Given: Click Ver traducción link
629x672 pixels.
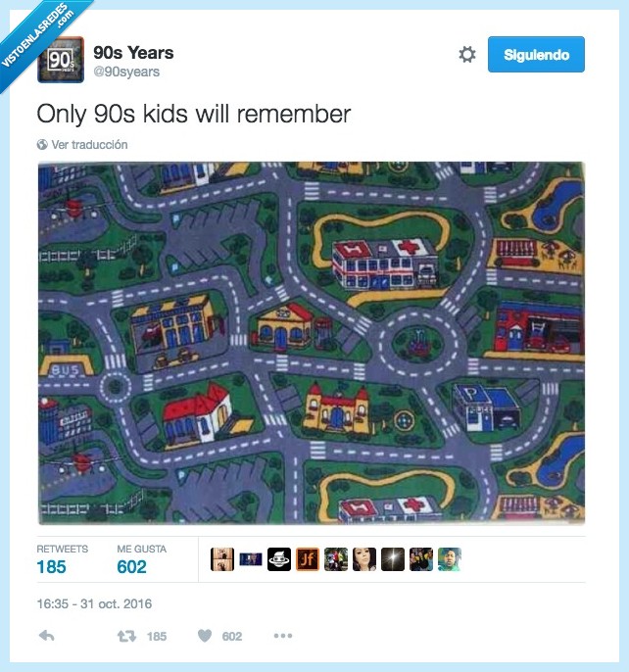Looking at the screenshot, I should click(89, 144).
